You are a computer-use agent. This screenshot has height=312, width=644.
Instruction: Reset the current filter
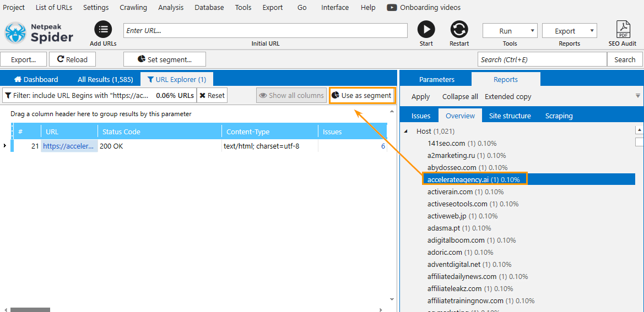point(212,96)
